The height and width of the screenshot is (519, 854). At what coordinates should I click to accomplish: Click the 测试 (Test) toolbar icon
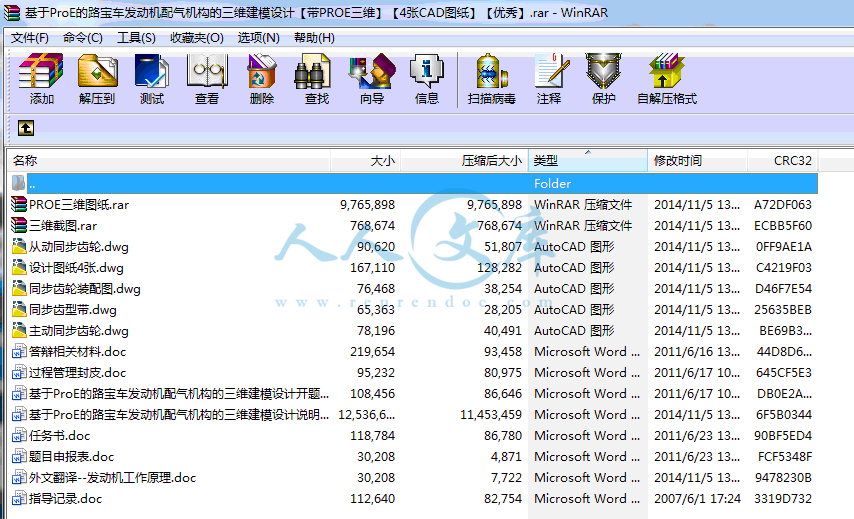click(x=152, y=71)
